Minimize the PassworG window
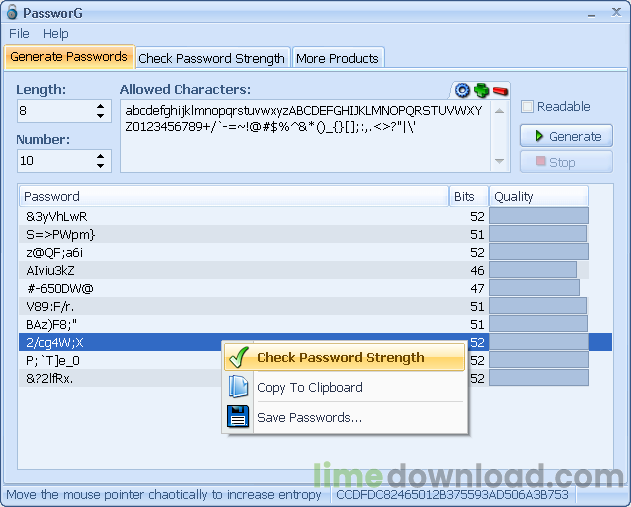 tap(591, 14)
